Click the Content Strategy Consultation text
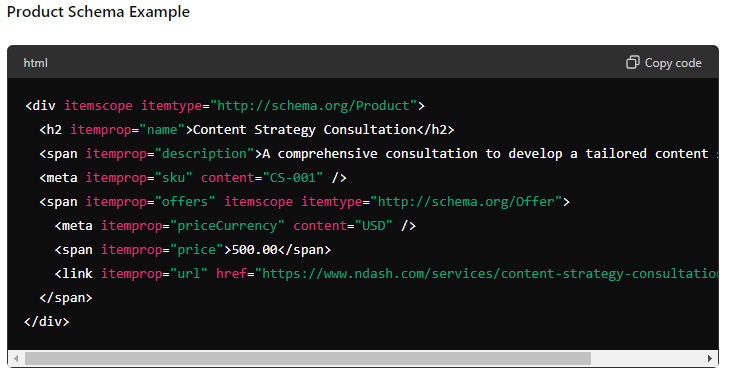This screenshot has height=381, width=729. click(304, 130)
